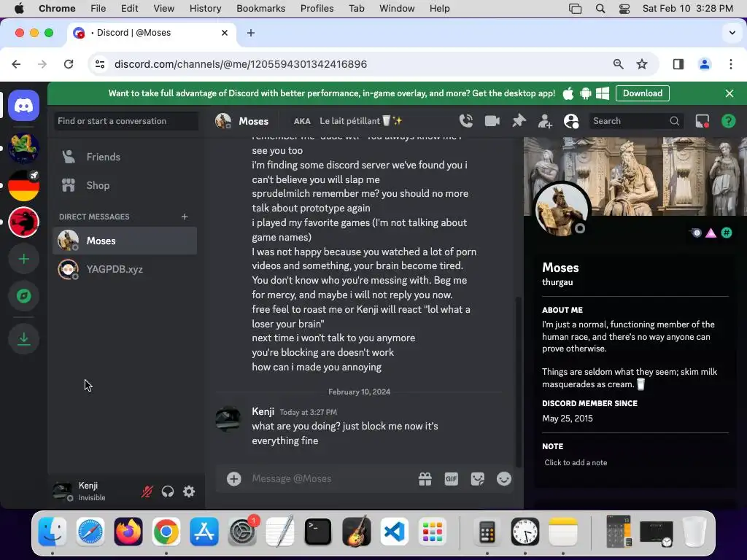Click Find or start a conversation box
Image resolution: width=747 pixels, height=560 pixels.
coord(125,121)
